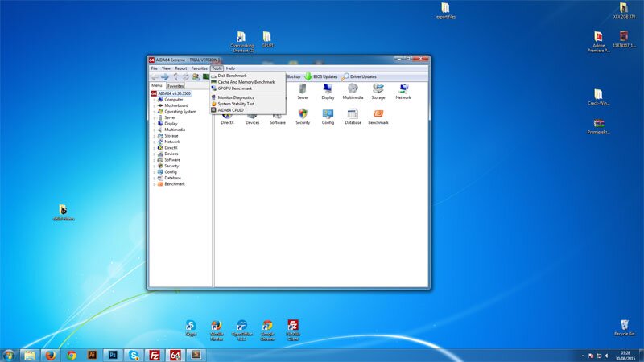
Task: Click the AIDA64 taskbar button
Action: [175, 355]
